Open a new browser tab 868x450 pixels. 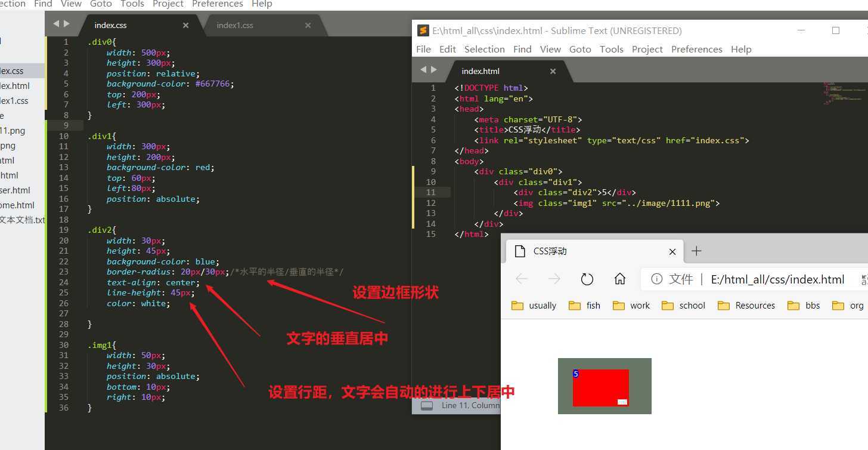(x=696, y=251)
